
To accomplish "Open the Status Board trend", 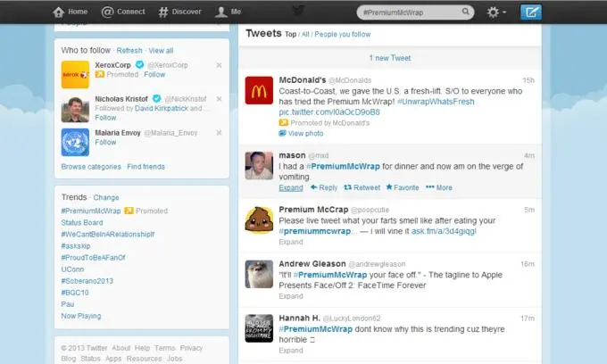I will [x=82, y=222].
